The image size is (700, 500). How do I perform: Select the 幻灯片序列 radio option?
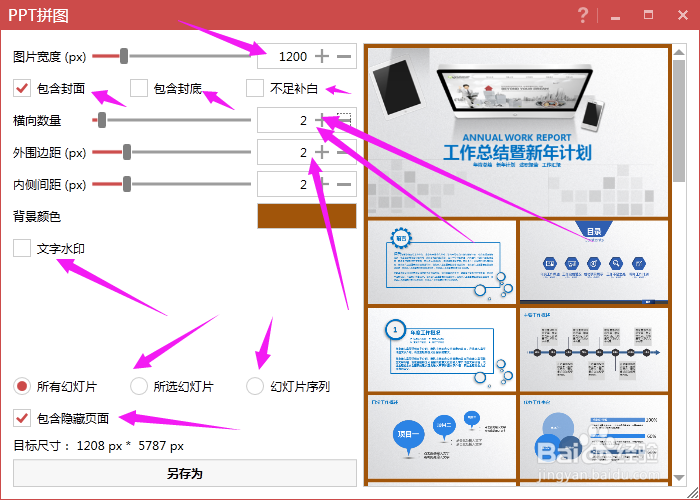click(255, 386)
